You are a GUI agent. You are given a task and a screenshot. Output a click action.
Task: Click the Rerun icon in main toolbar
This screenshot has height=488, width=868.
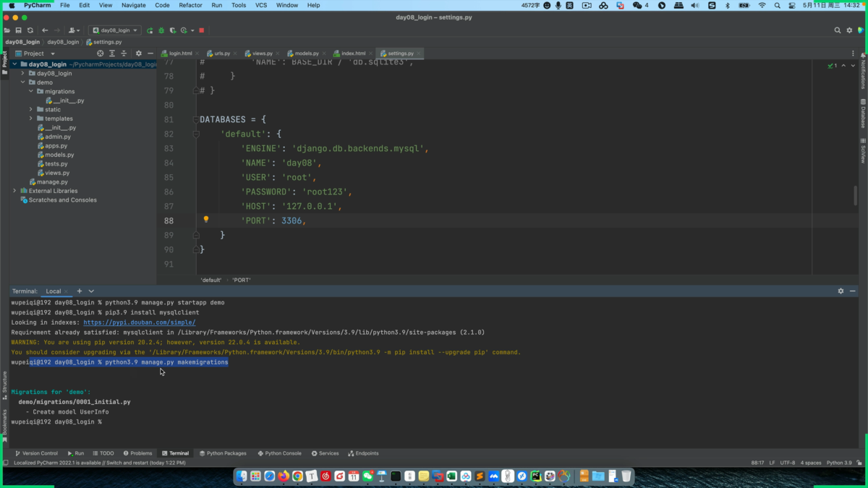[150, 30]
